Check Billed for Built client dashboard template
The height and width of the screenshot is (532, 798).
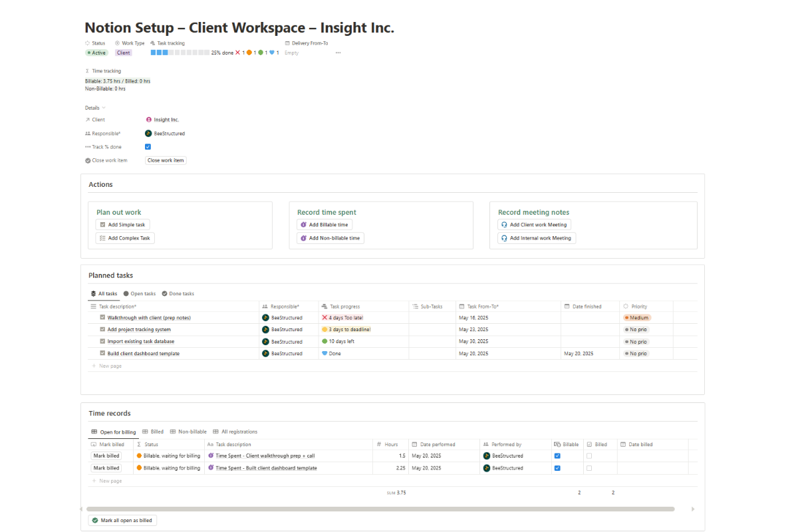click(x=589, y=468)
